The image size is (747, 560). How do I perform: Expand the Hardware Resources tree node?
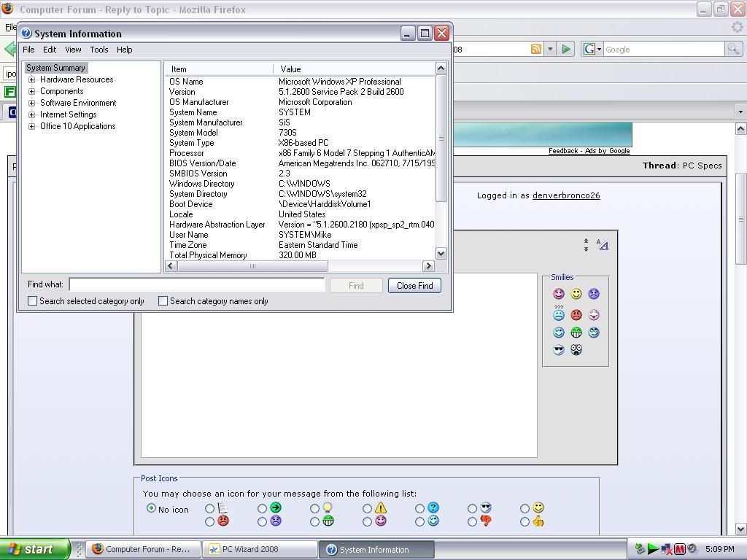31,79
